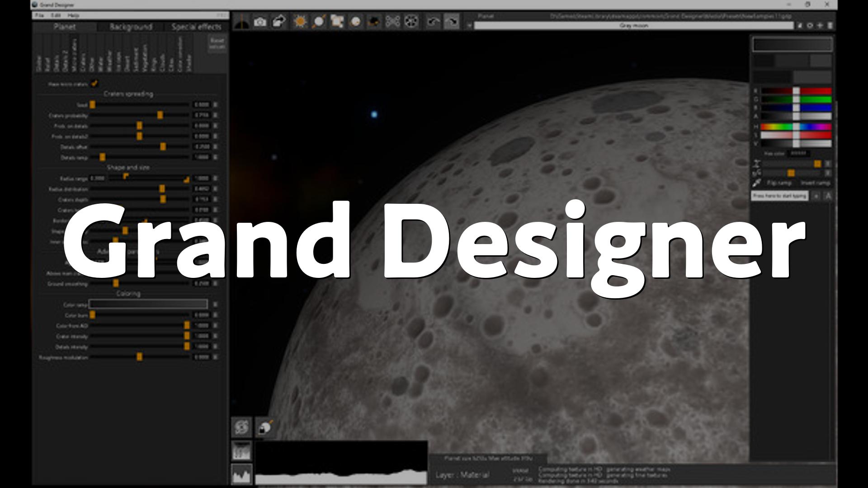The image size is (868, 488).
Task: Pick color with the eyedropper tool
Action: pyautogui.click(x=756, y=183)
